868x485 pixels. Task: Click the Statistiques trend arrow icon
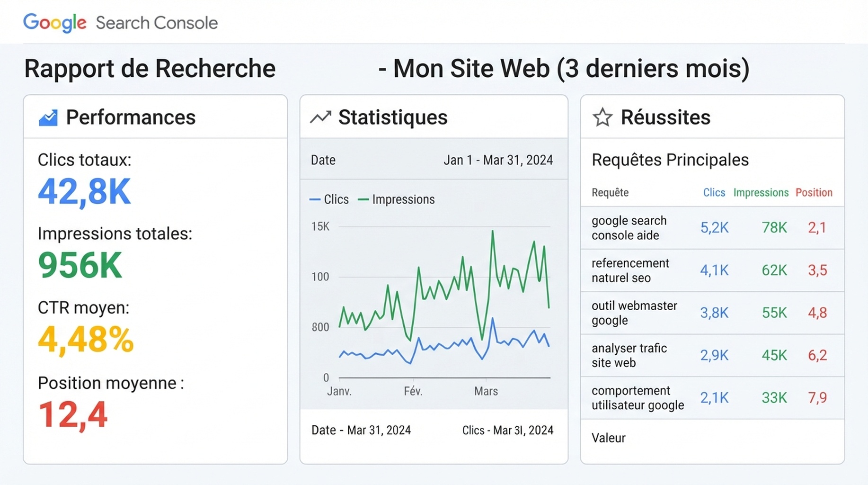click(320, 117)
